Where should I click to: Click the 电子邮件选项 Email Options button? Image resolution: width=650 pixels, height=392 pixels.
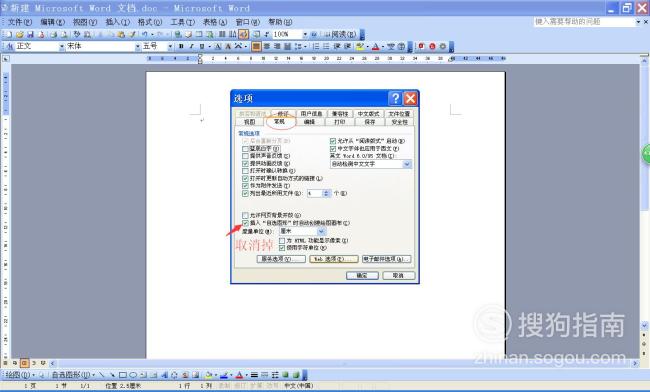(x=387, y=259)
